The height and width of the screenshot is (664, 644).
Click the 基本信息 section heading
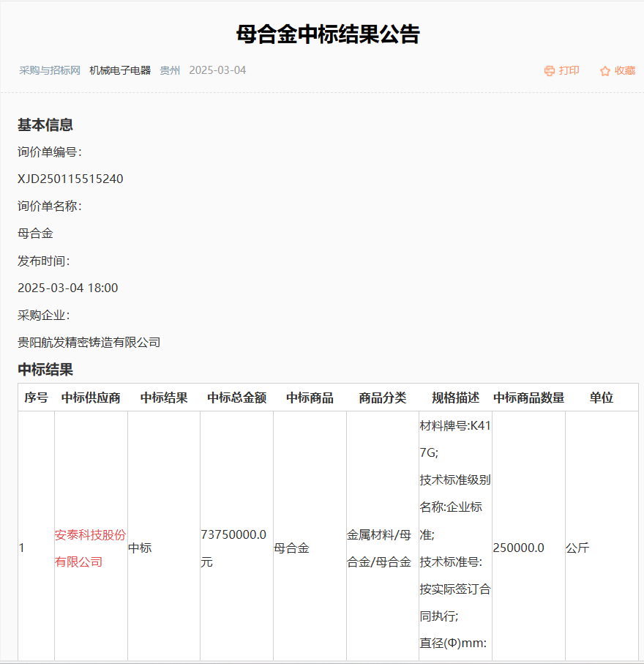click(45, 124)
